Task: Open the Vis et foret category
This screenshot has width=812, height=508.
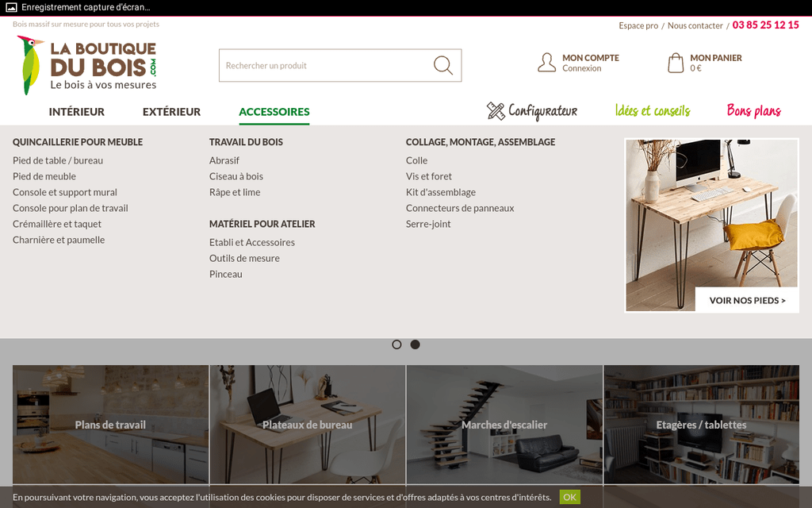Action: click(x=429, y=177)
